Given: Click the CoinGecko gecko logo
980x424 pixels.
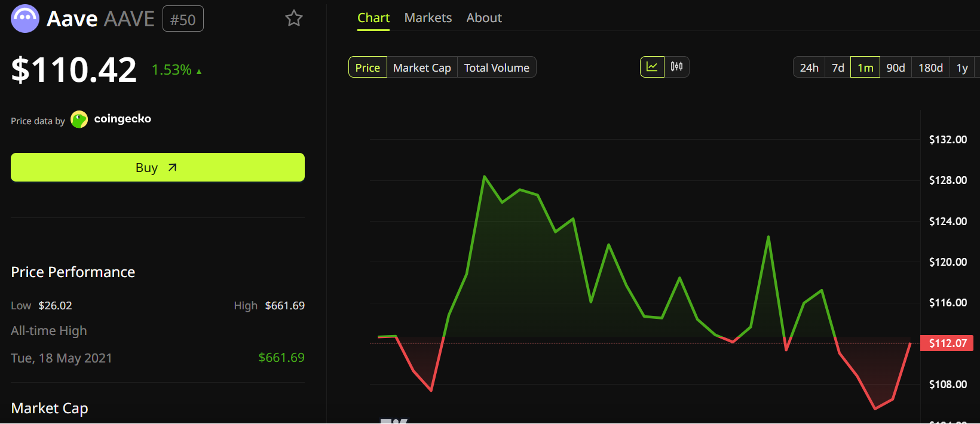Looking at the screenshot, I should [79, 119].
